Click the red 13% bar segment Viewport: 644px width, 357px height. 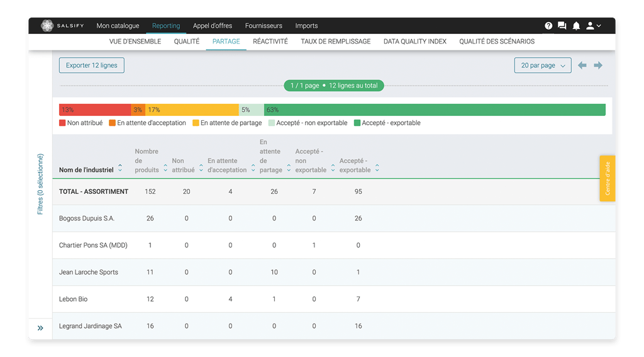(x=95, y=110)
